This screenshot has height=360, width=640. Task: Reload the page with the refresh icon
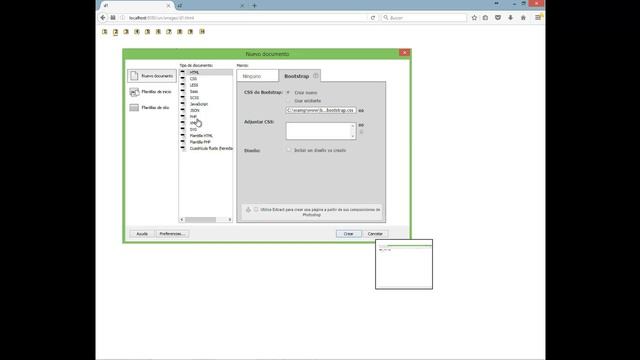point(373,18)
